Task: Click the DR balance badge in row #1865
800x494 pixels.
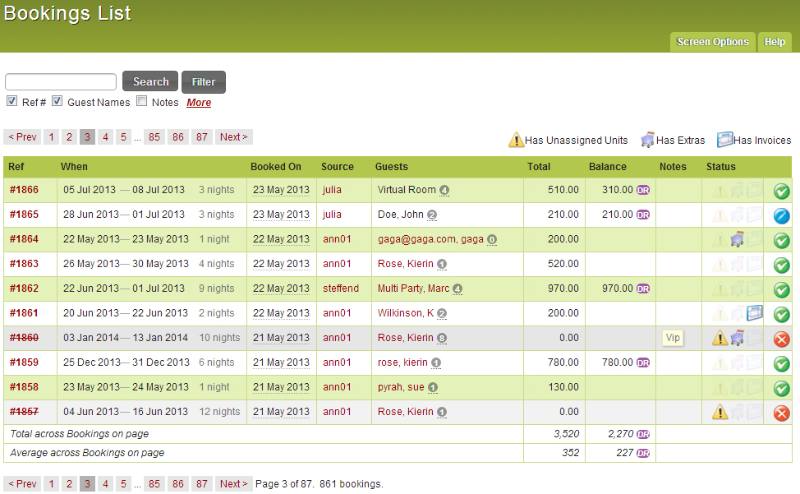Action: tap(643, 214)
